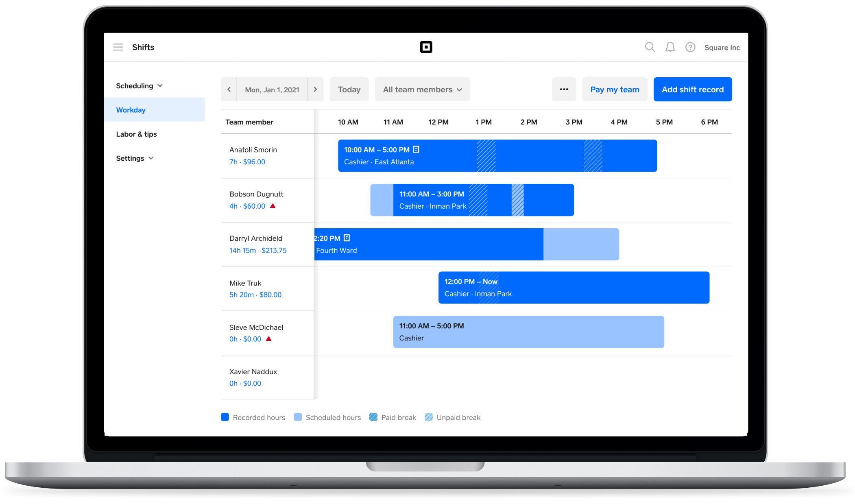
Task: Click the warning triangle next to Sleve McDichael
Action: 269,338
